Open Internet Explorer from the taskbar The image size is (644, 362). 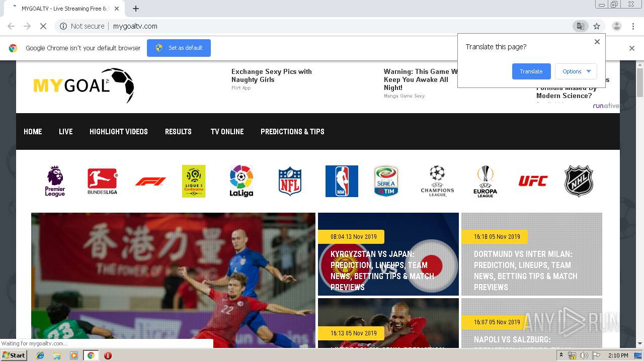pos(40,355)
